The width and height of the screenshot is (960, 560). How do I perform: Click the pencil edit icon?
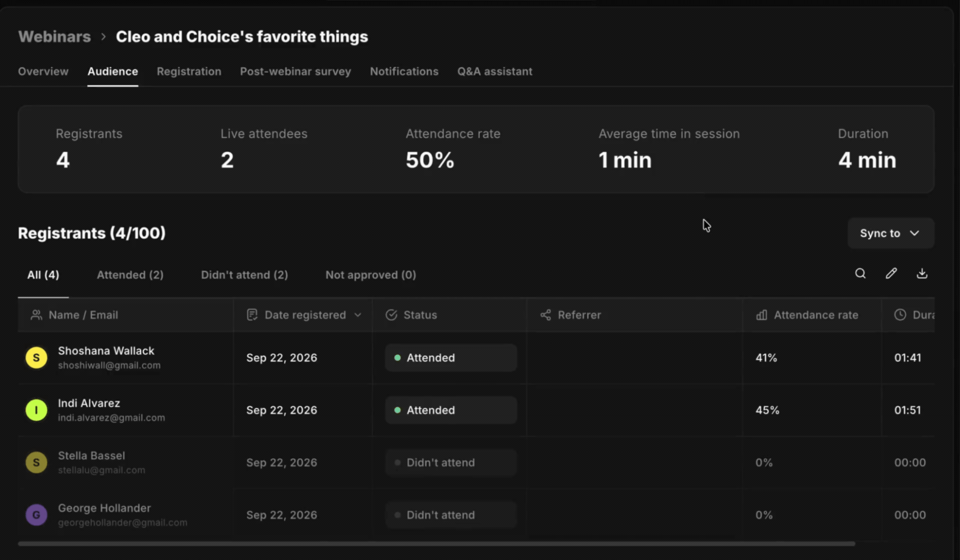(x=891, y=274)
